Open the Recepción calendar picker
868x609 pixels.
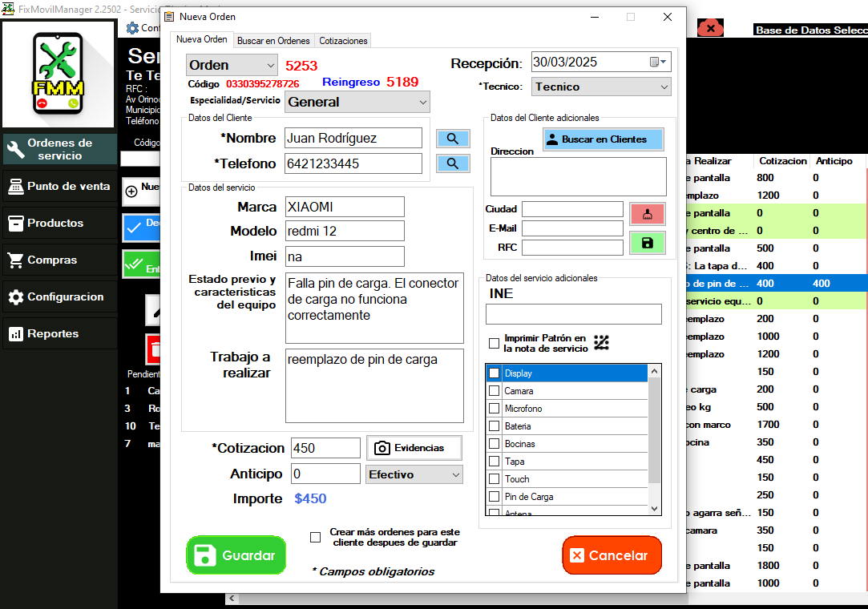(x=658, y=62)
